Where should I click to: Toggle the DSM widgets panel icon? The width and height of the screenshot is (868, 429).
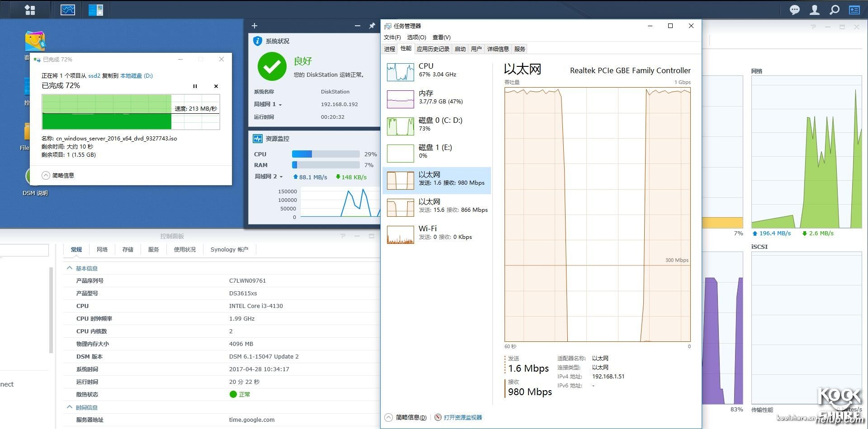pyautogui.click(x=854, y=10)
